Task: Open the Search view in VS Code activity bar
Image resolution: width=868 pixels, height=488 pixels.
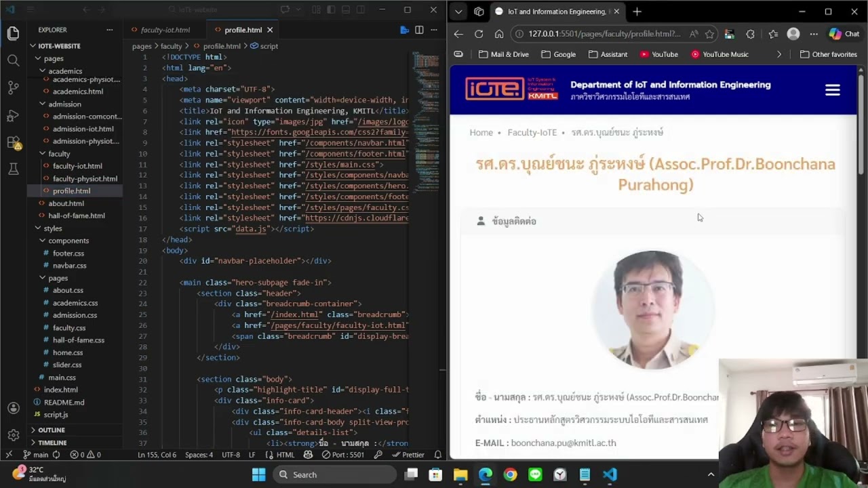Action: tap(13, 60)
